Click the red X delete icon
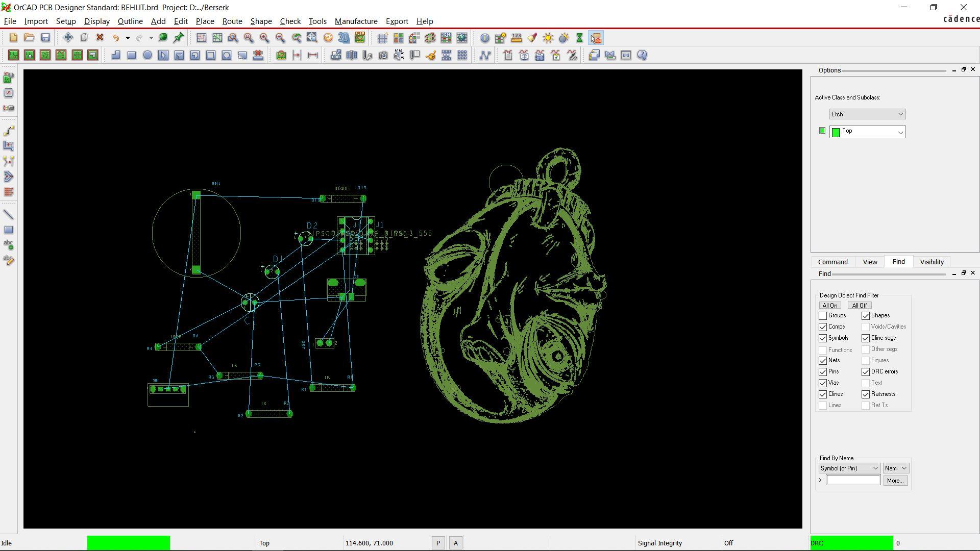The height and width of the screenshot is (551, 980). point(100,38)
